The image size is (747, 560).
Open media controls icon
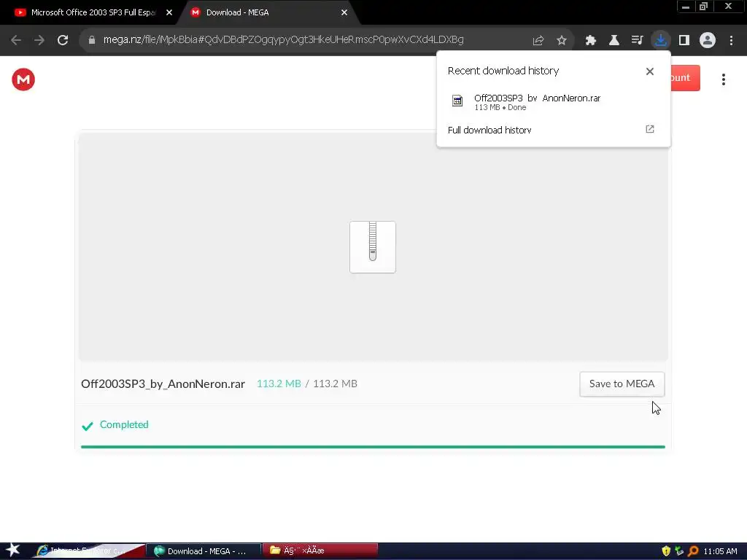(x=638, y=41)
